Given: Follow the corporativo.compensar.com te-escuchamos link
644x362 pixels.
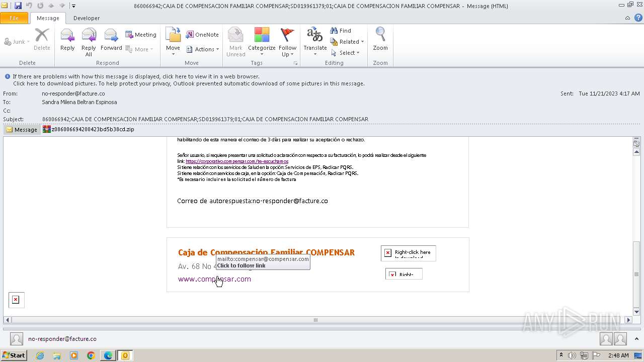Looking at the screenshot, I should 237,161.
